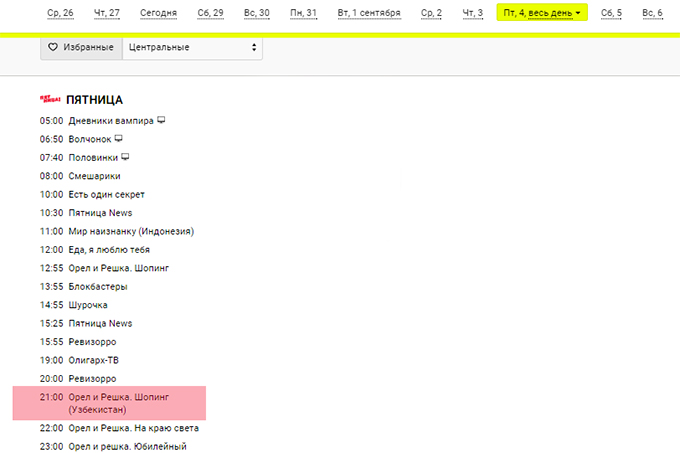Click the 14:55 Шурочка listing
This screenshot has width=680, height=453.
pos(74,305)
